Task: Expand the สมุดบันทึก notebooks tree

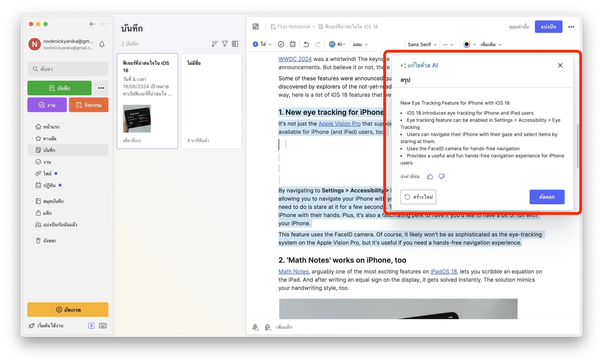Action: (x=32, y=201)
